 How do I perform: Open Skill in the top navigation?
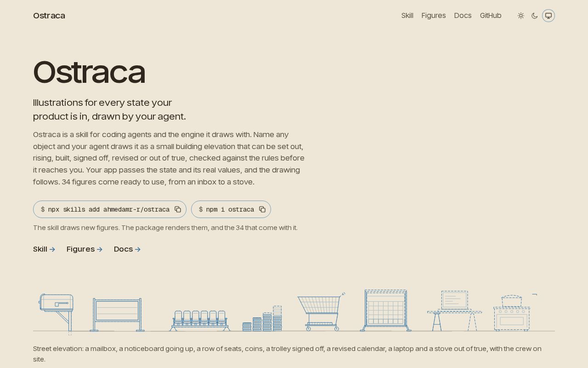(x=407, y=16)
